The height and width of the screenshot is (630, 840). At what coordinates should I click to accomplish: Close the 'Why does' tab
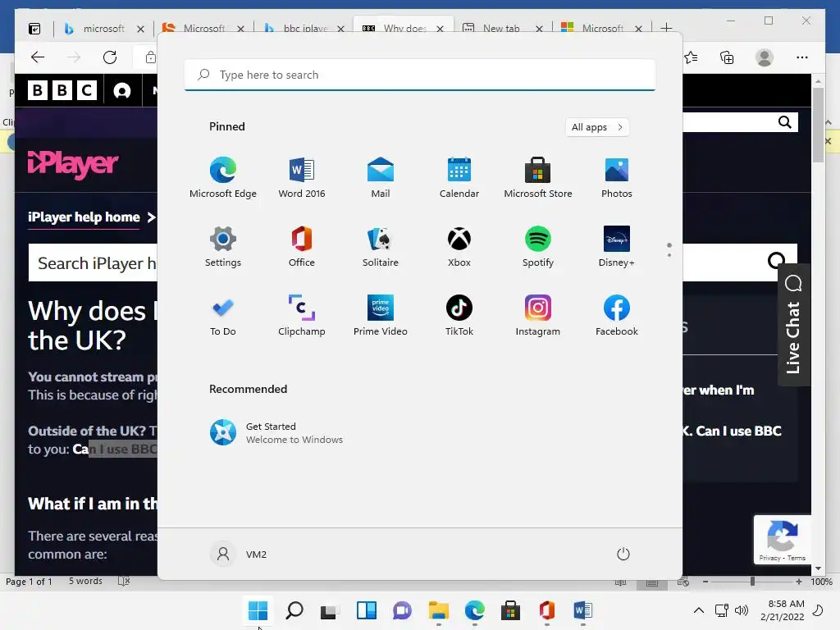(440, 29)
